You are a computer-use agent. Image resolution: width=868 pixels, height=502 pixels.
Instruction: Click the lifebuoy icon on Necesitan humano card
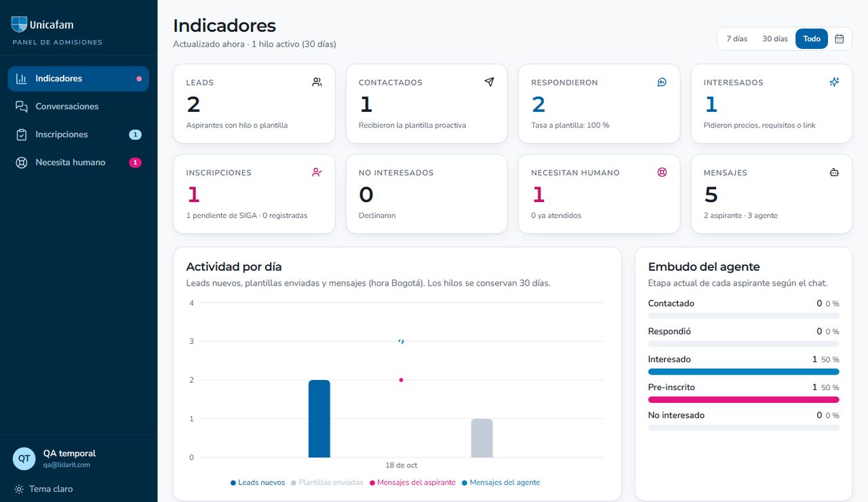tap(662, 172)
